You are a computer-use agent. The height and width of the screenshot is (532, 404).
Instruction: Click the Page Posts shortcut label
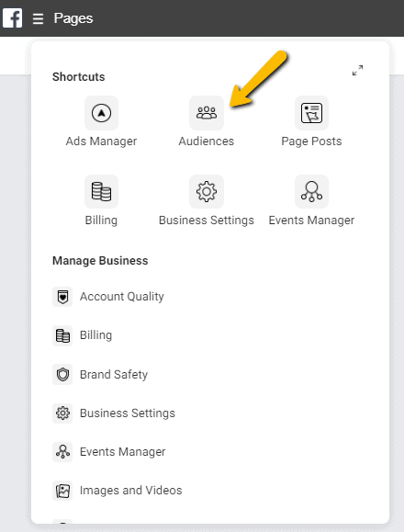[311, 141]
